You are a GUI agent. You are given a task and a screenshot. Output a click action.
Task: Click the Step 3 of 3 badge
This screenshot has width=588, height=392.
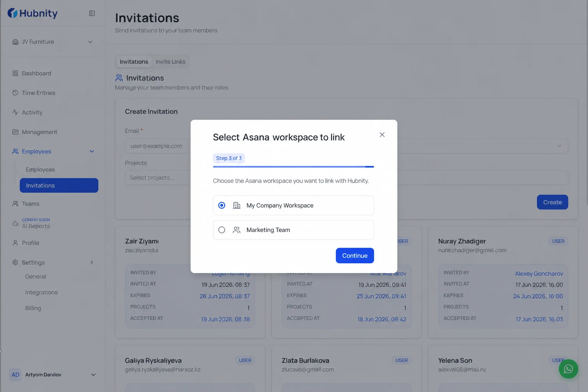(229, 158)
